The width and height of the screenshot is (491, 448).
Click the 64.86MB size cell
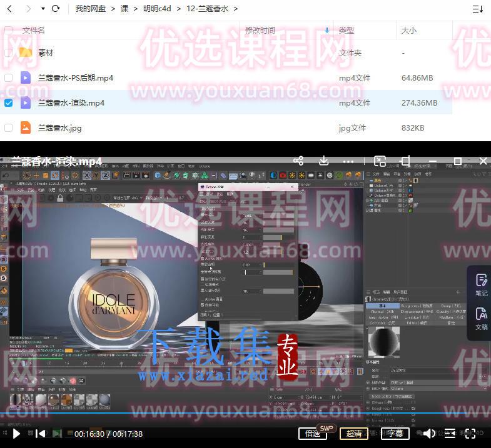[x=417, y=78]
